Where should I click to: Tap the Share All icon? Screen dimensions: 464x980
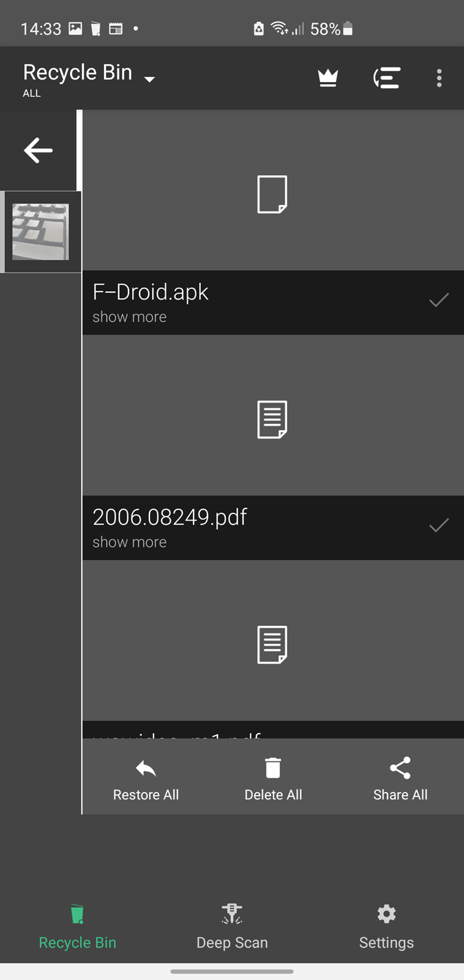point(400,767)
